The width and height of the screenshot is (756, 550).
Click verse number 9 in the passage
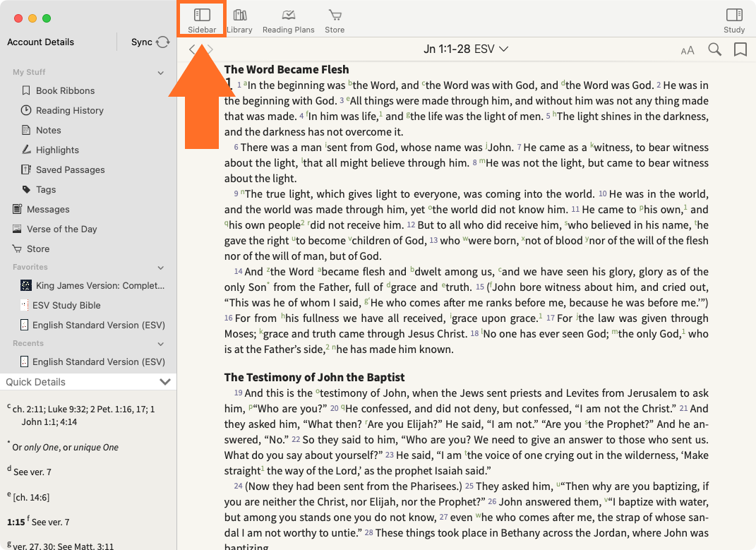(236, 194)
